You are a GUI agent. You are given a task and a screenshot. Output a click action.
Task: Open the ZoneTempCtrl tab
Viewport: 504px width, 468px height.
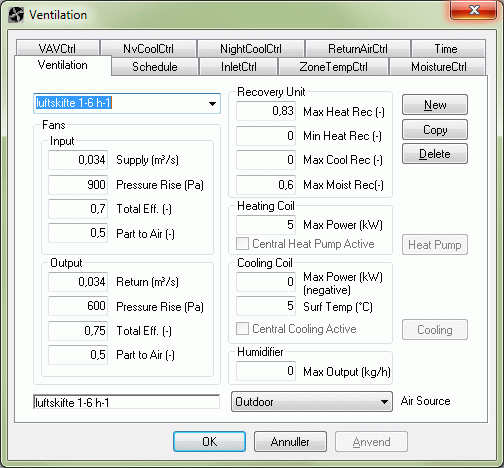coord(333,67)
